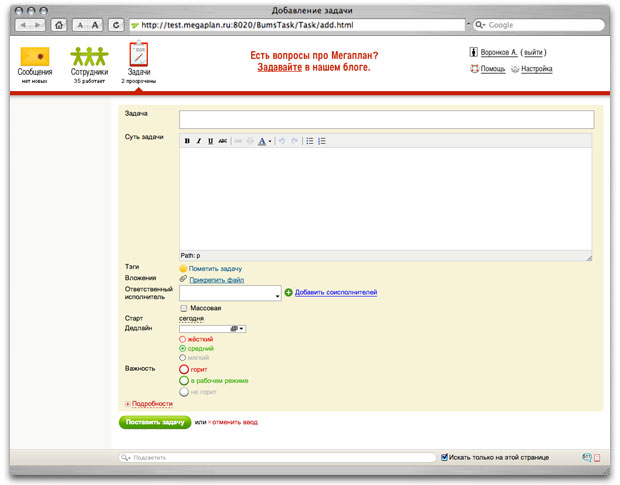Screen dimensions: 620x485
Task: Click the browser reload button
Action: [x=116, y=25]
